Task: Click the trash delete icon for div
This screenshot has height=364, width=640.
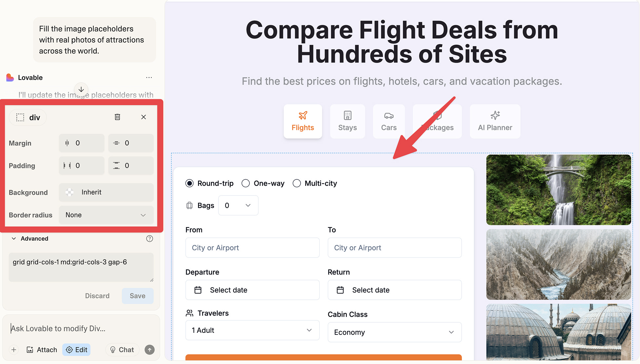Action: click(117, 117)
